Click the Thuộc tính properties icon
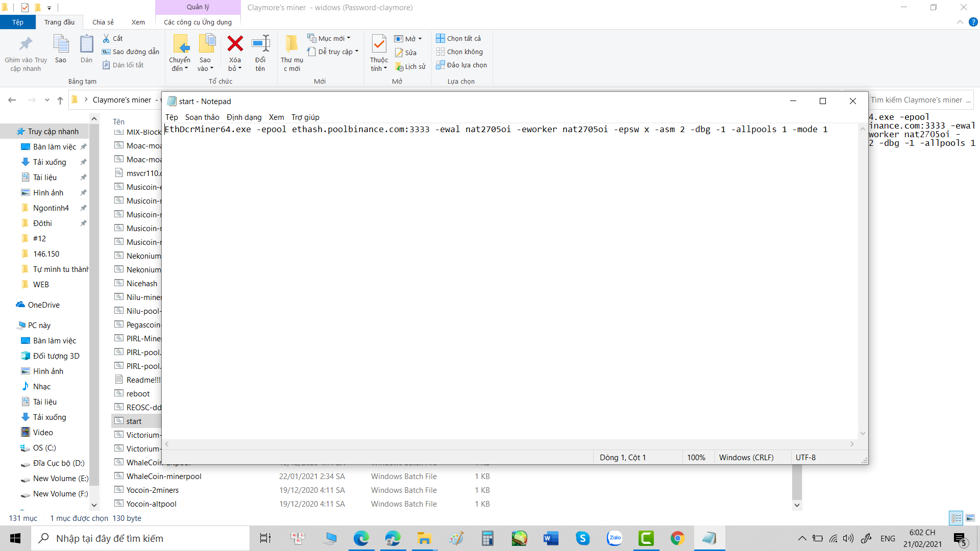Viewport: 980px width, 551px height. tap(379, 44)
